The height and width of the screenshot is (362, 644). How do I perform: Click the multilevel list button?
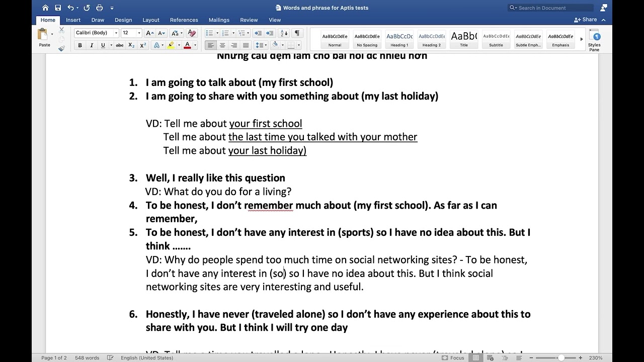(x=242, y=33)
